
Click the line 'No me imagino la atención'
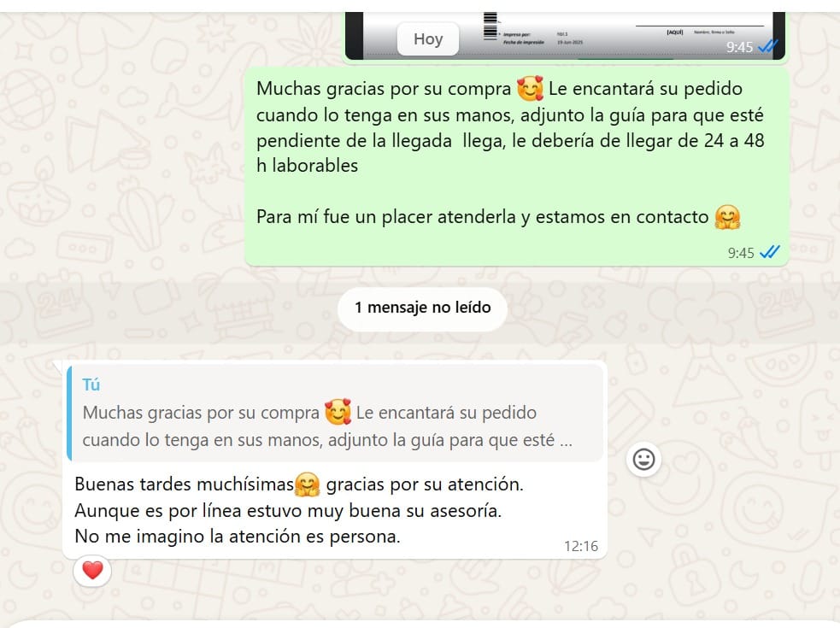[238, 536]
